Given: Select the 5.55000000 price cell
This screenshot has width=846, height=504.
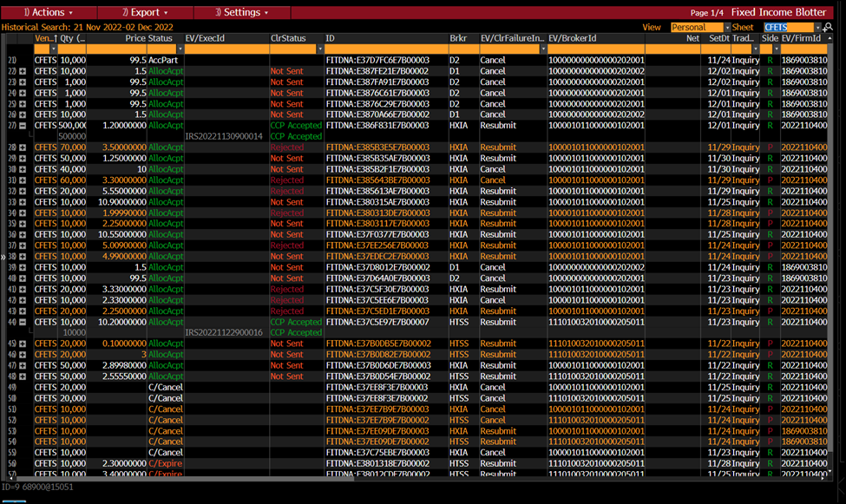Looking at the screenshot, I should (x=122, y=191).
